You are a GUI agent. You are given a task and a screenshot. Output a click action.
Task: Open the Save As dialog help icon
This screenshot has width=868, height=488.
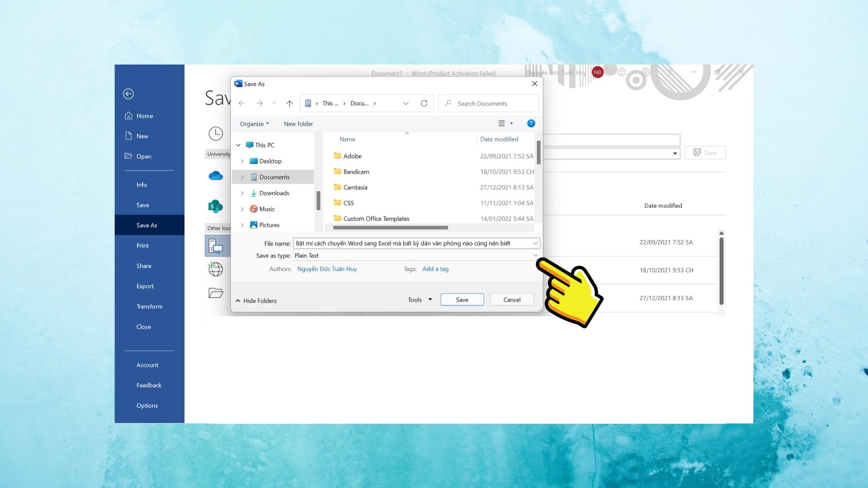point(531,124)
